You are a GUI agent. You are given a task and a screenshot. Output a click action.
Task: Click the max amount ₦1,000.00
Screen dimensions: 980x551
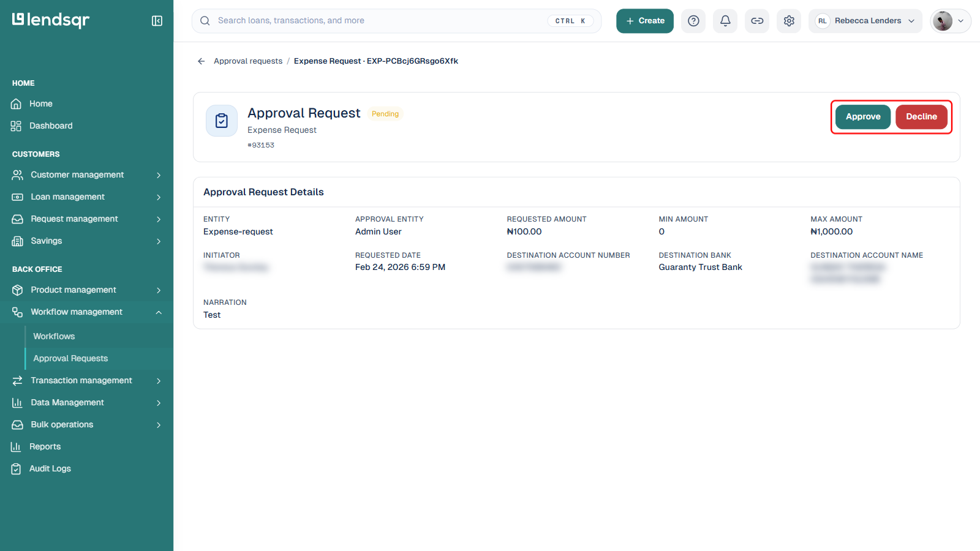(832, 231)
